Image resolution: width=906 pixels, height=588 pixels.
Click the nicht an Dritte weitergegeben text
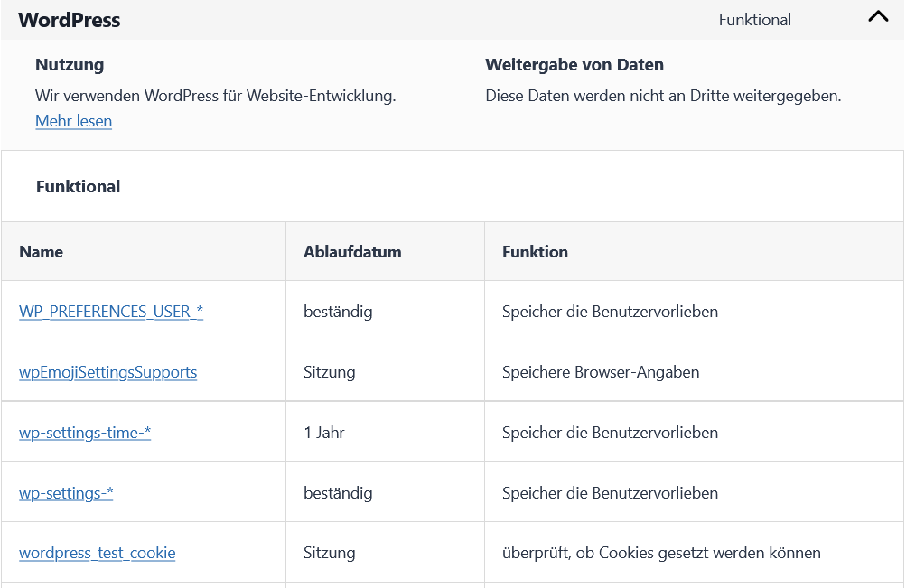pos(663,96)
